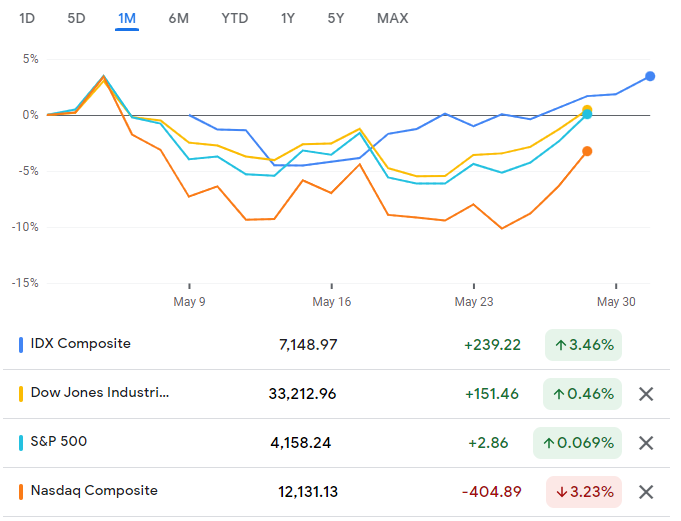
Task: Show the 1Y time range
Action: [x=288, y=18]
